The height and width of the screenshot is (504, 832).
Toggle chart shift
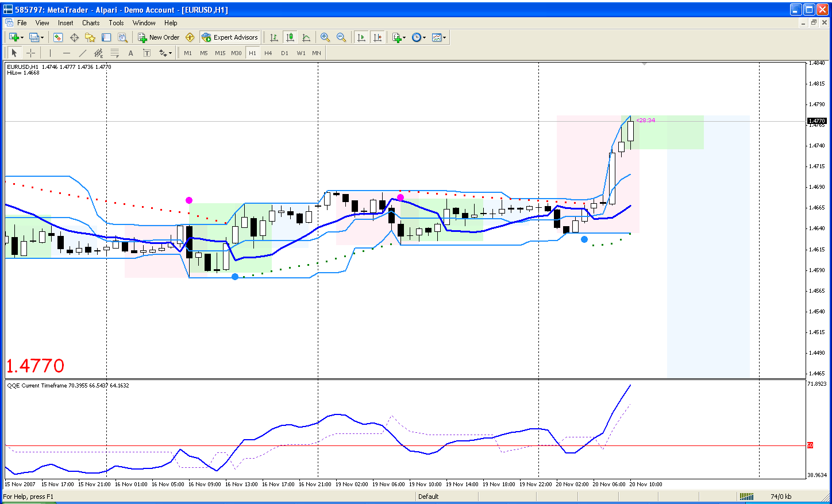(378, 37)
